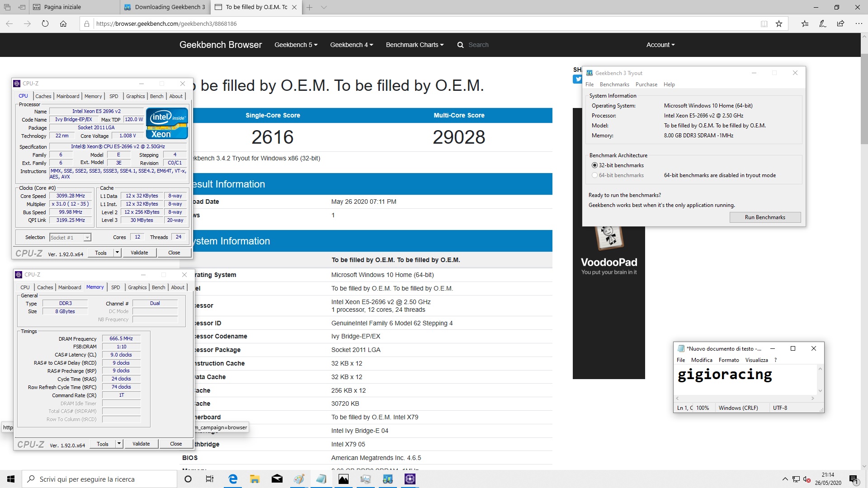Open the Windows Start menu
Viewport: 868px width, 488px height.
click(x=11, y=479)
